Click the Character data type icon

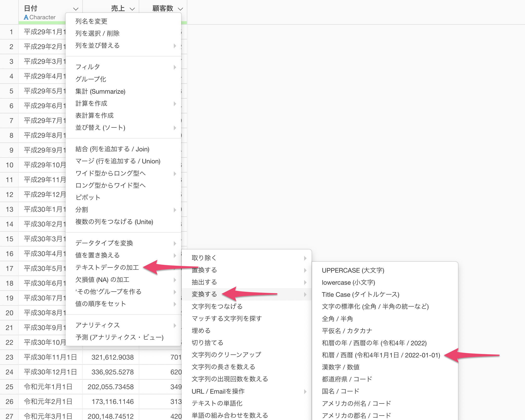tap(26, 17)
